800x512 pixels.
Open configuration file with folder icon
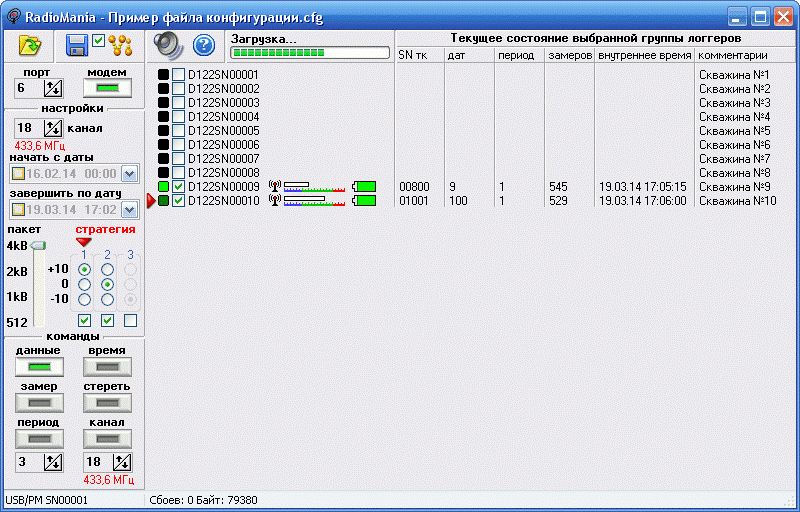coord(30,45)
